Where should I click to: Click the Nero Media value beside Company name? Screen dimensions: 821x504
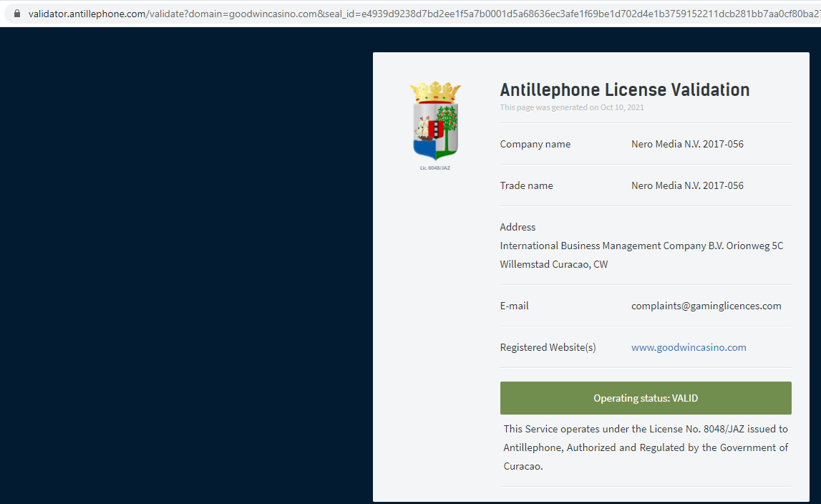[x=686, y=144]
